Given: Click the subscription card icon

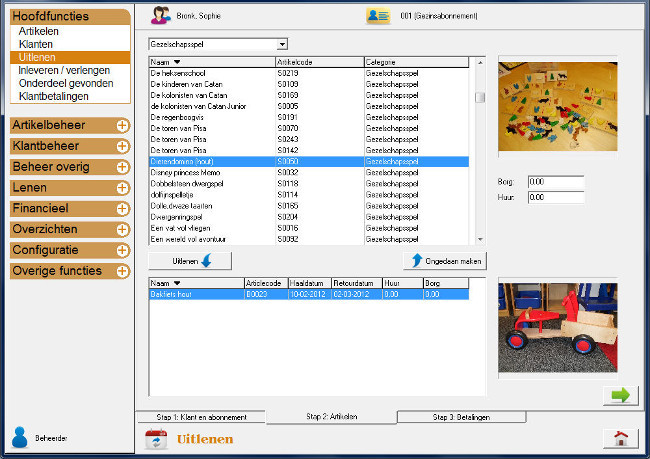Looking at the screenshot, I should [x=377, y=15].
